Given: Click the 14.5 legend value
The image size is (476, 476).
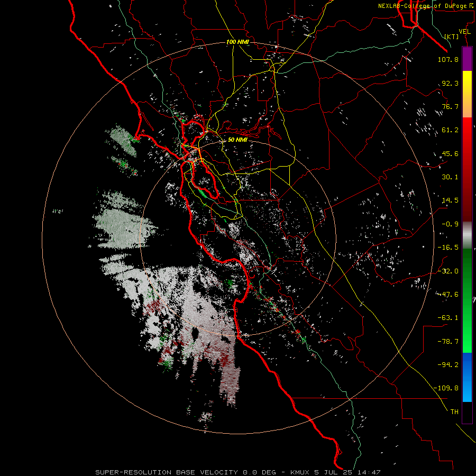Looking at the screenshot, I should coord(450,200).
